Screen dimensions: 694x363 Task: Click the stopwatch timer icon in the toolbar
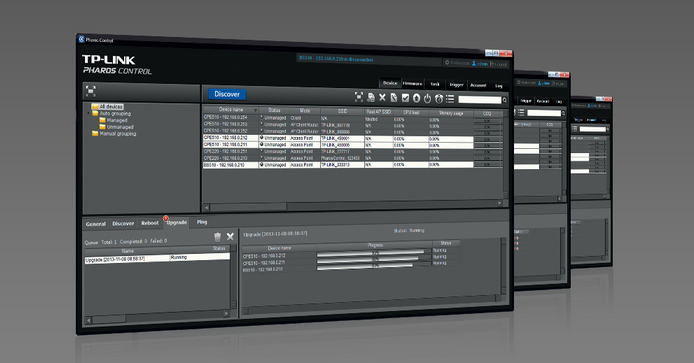pos(439,98)
